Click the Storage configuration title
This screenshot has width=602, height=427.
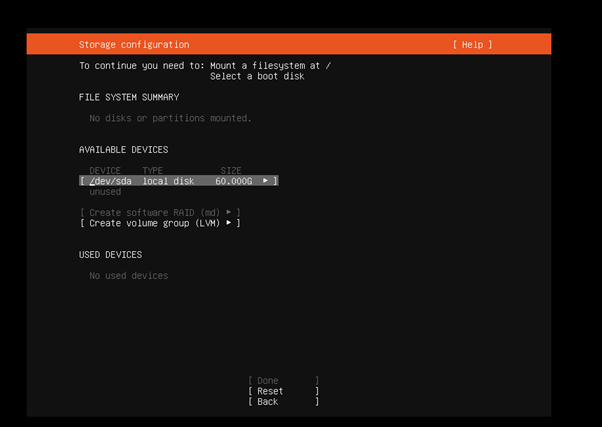pos(133,45)
